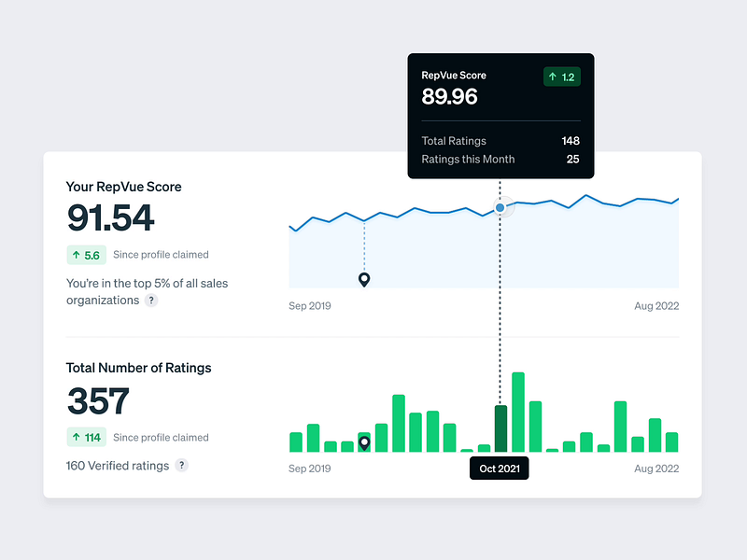The height and width of the screenshot is (560, 747).
Task: Click the "160 Verified ratings" text
Action: [117, 465]
